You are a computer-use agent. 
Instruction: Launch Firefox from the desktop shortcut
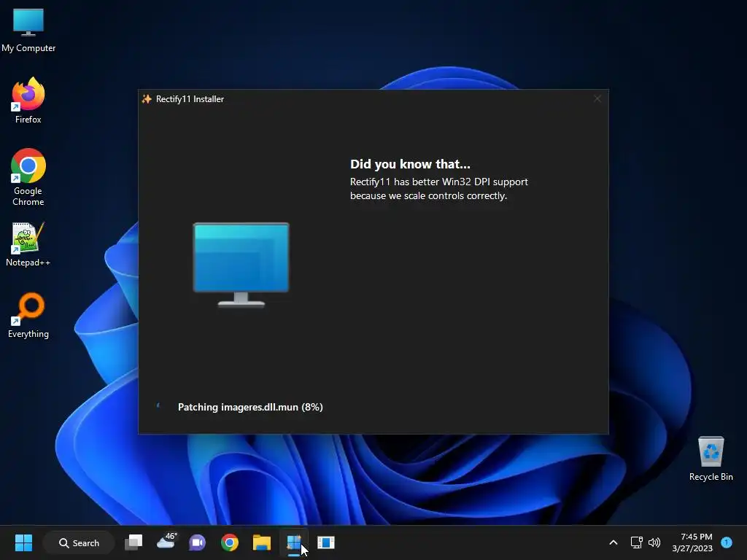(28, 101)
